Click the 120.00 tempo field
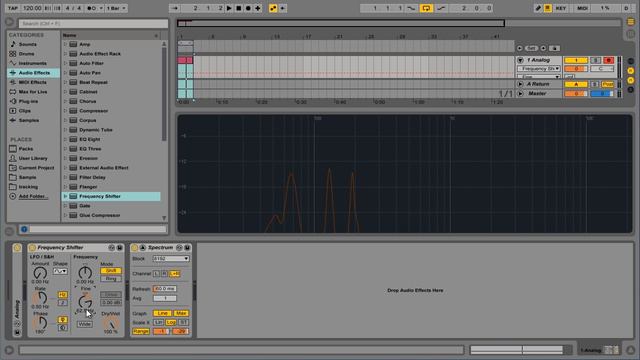Viewport: 640px width, 360px height. 32,8
